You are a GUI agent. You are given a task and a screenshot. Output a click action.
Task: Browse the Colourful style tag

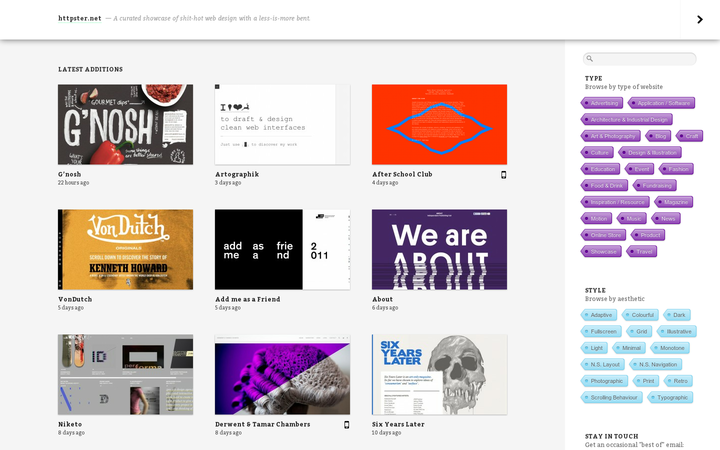(x=640, y=315)
